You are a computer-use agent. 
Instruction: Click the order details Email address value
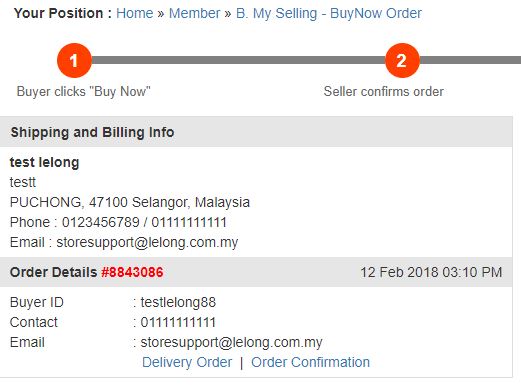[x=231, y=342]
